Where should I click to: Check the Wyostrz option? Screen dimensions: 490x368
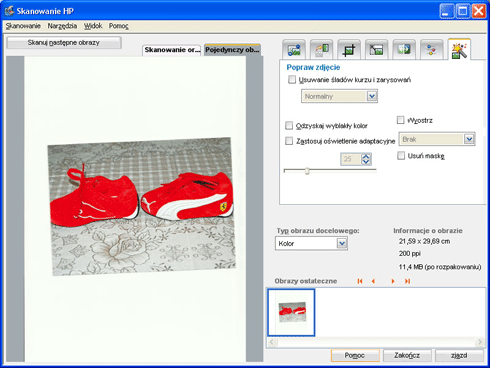pos(401,120)
